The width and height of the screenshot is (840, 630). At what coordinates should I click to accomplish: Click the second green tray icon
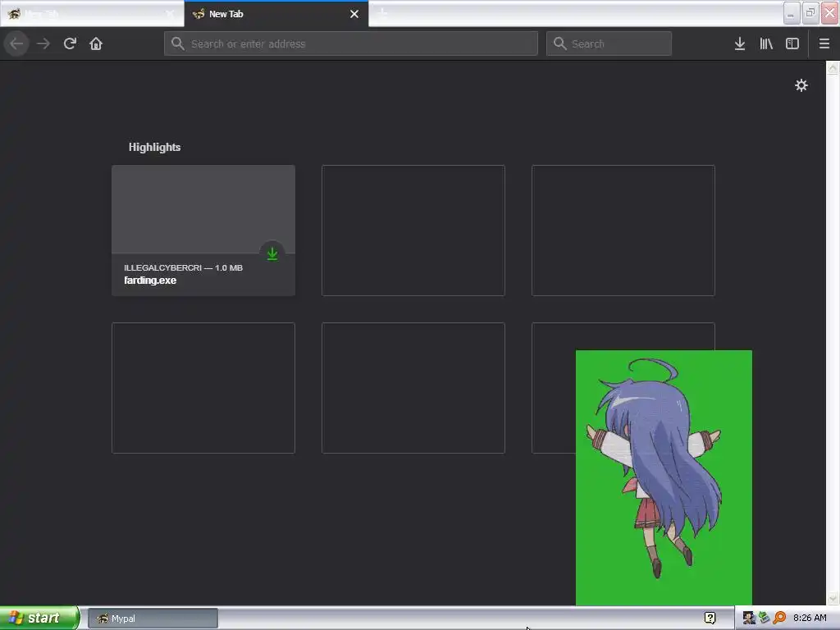pos(764,619)
